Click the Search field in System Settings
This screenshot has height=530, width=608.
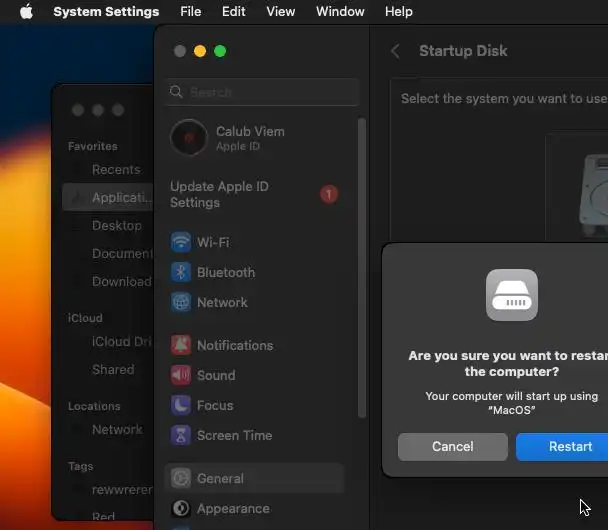pyautogui.click(x=262, y=92)
